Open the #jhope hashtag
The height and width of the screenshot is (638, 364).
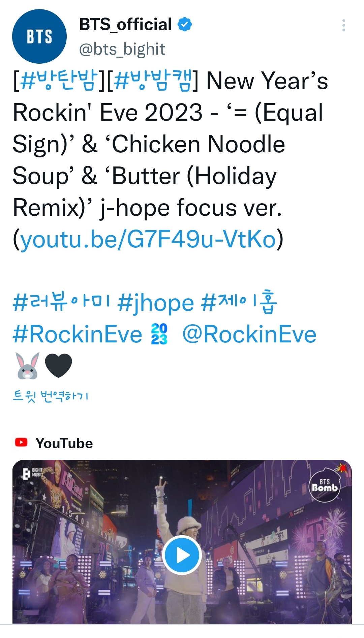156,302
